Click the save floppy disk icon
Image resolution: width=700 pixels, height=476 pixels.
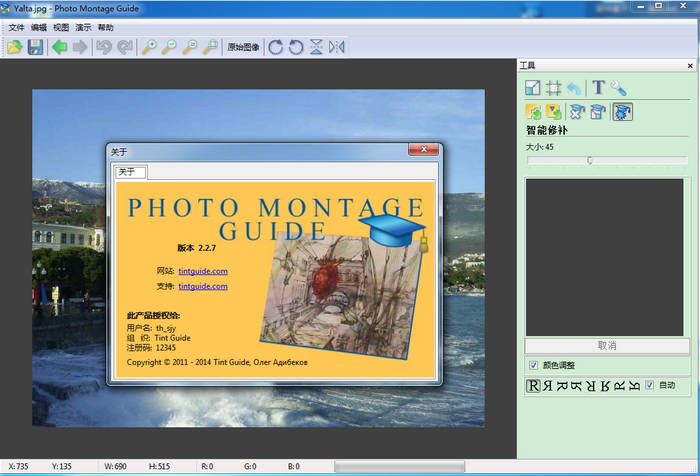pyautogui.click(x=35, y=47)
